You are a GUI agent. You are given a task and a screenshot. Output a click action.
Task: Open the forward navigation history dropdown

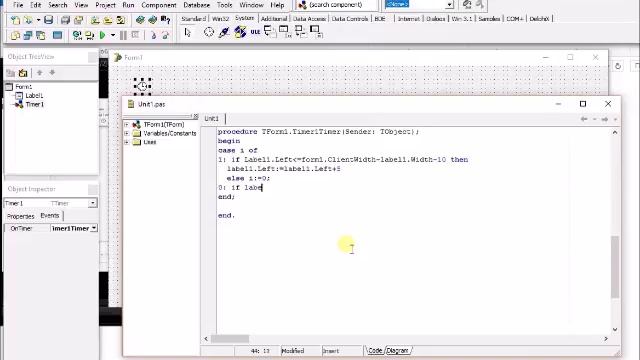click(615, 119)
